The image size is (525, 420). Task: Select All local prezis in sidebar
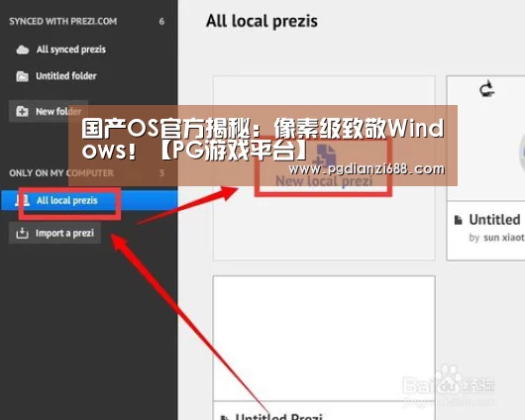[x=89, y=200]
